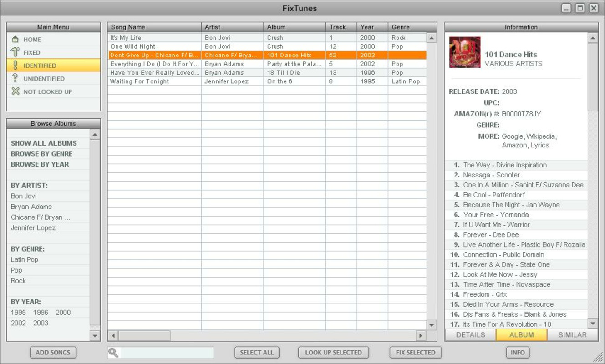The height and width of the screenshot is (364, 605).
Task: Filter albums by artist Bon Jovi
Action: coord(24,196)
